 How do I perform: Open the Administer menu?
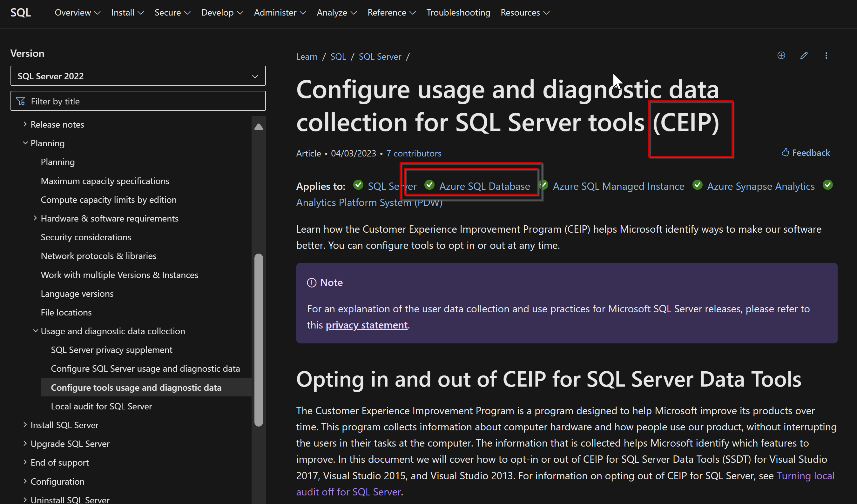(280, 13)
